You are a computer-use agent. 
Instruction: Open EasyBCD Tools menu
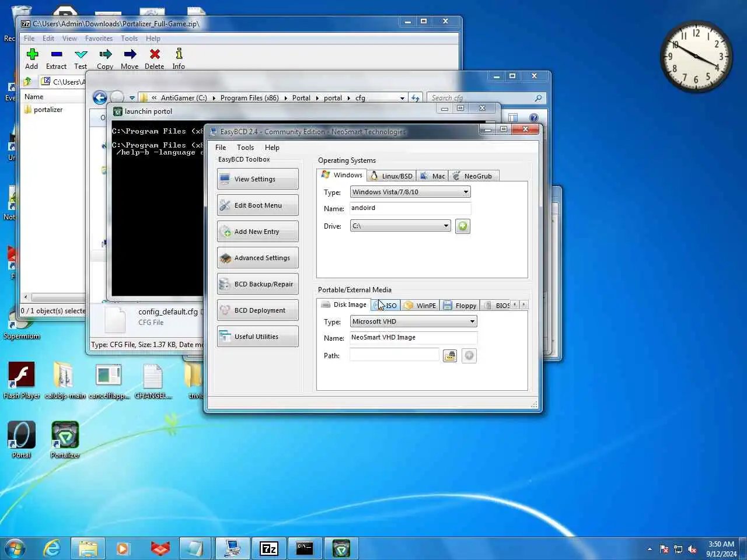245,148
